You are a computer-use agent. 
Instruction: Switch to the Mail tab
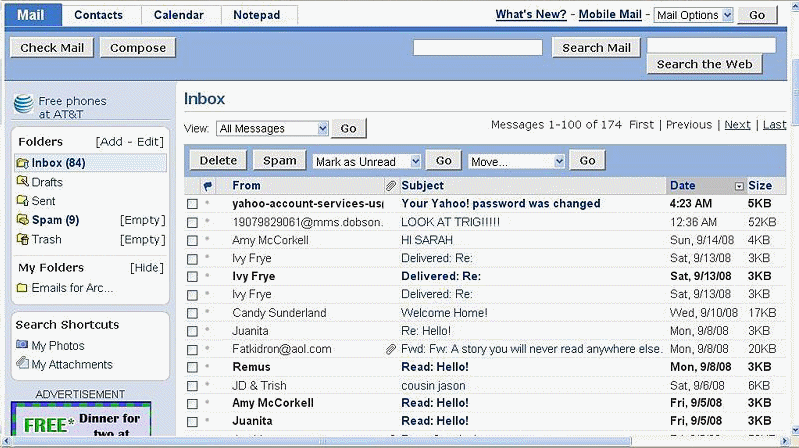pyautogui.click(x=31, y=15)
